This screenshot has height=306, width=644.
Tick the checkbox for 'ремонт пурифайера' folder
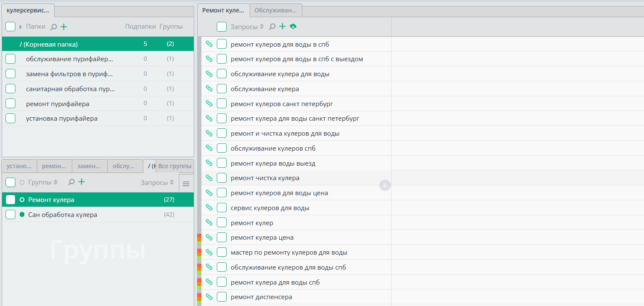click(x=11, y=104)
